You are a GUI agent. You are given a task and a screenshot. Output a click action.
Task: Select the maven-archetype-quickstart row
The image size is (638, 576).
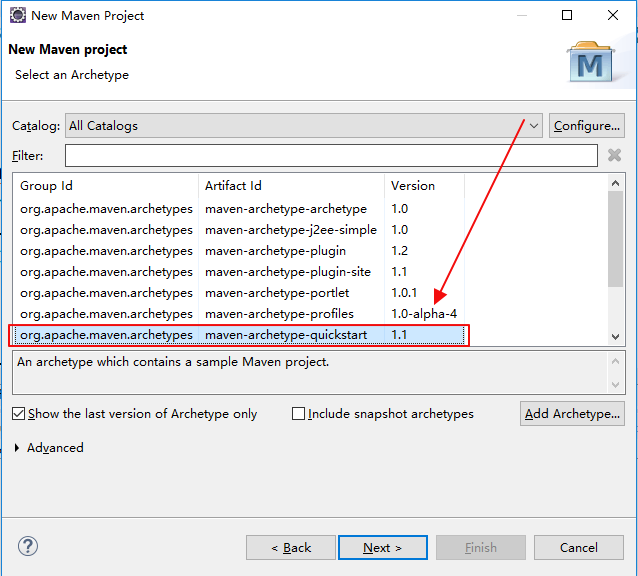point(239,335)
